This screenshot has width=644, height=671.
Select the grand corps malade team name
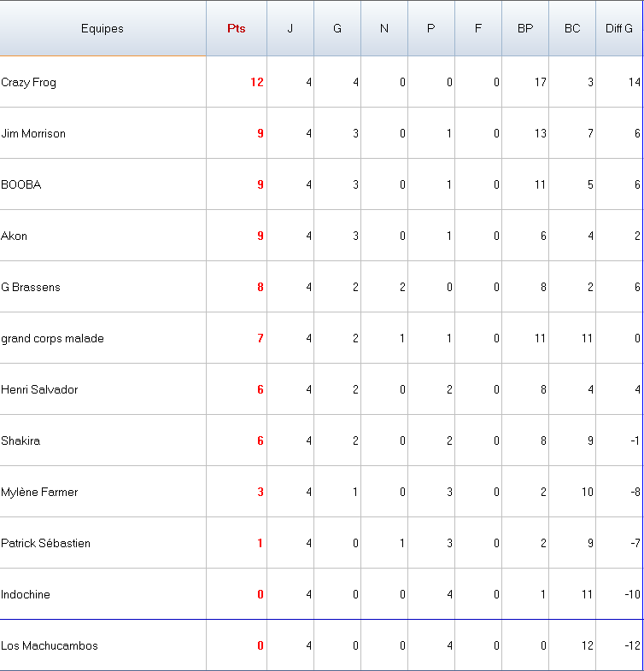pos(53,339)
